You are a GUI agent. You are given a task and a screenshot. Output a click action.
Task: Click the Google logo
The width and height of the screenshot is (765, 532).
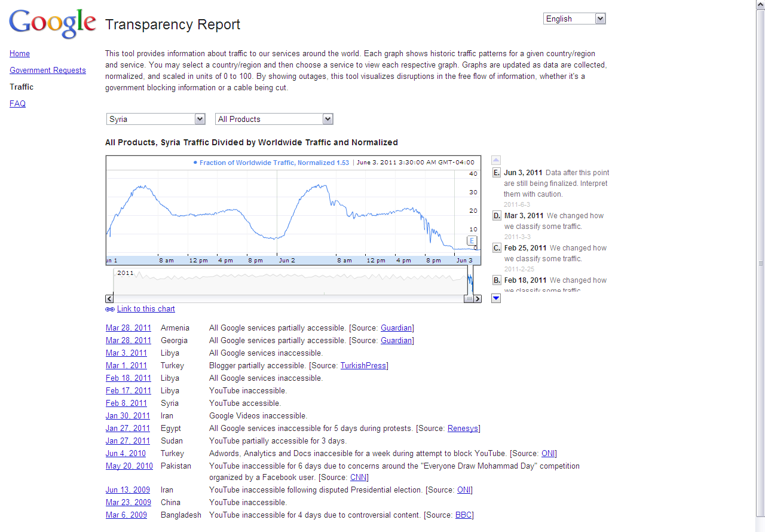[53, 24]
